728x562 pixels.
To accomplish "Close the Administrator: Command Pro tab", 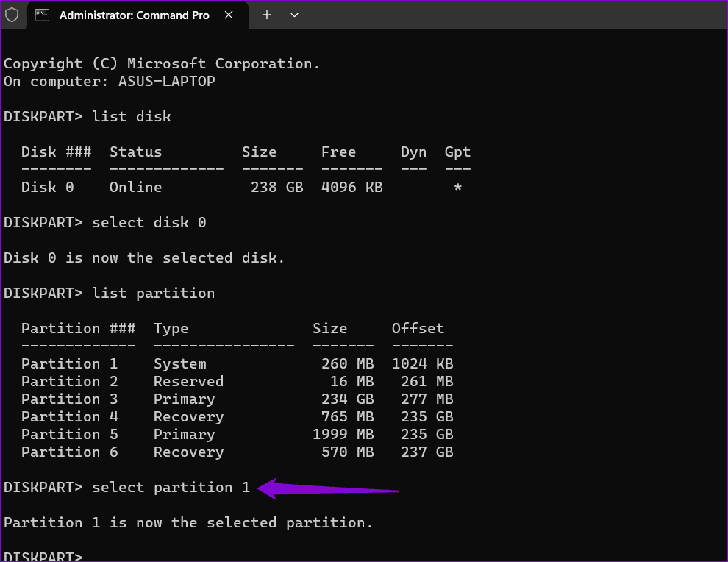I will (228, 15).
